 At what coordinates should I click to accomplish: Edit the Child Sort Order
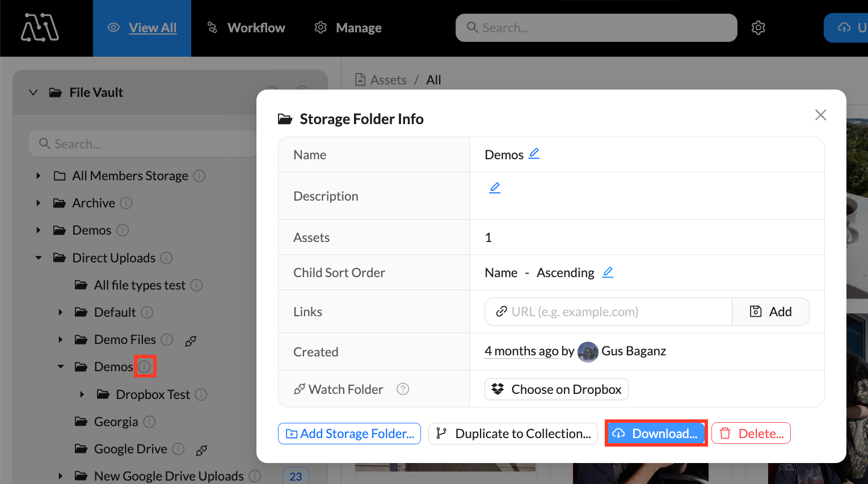pyautogui.click(x=608, y=272)
